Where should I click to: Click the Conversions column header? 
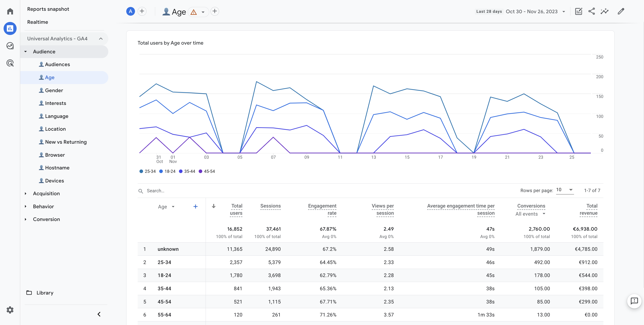coord(531,206)
